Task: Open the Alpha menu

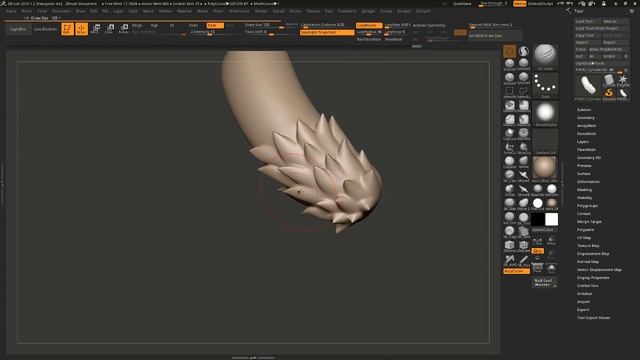Action: (11, 11)
